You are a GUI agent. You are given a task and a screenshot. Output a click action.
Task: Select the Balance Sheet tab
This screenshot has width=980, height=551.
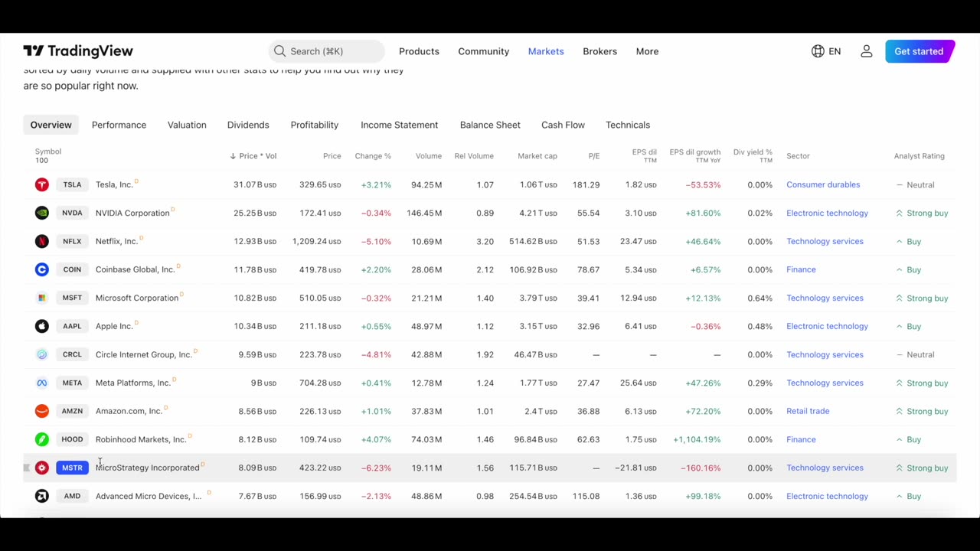tap(490, 125)
